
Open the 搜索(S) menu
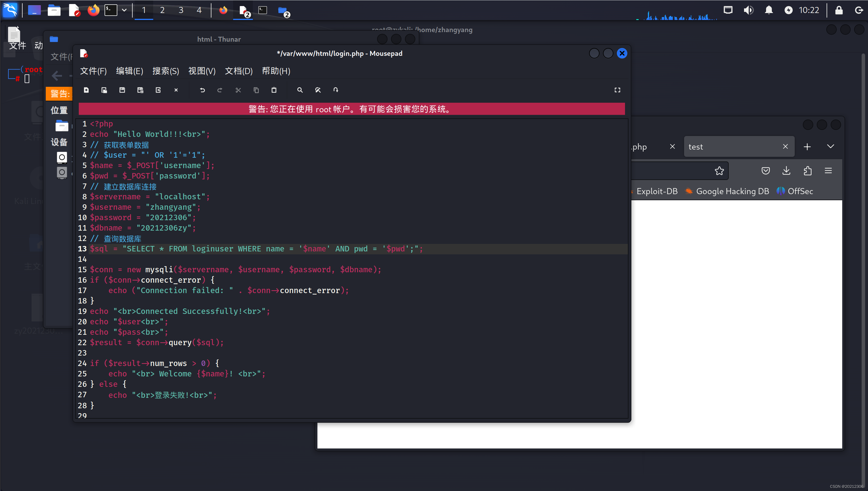coord(165,71)
